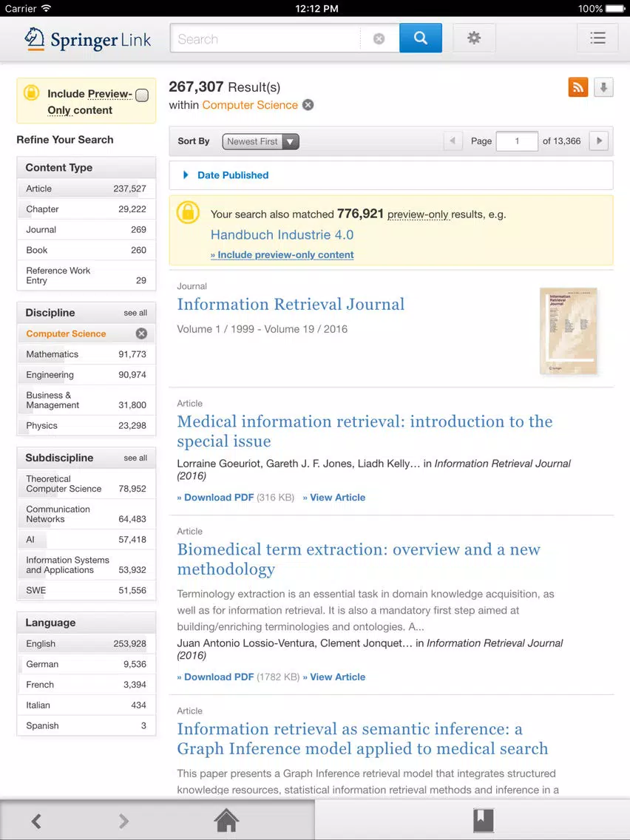Open Information Retrieval Journal title

pyautogui.click(x=291, y=305)
